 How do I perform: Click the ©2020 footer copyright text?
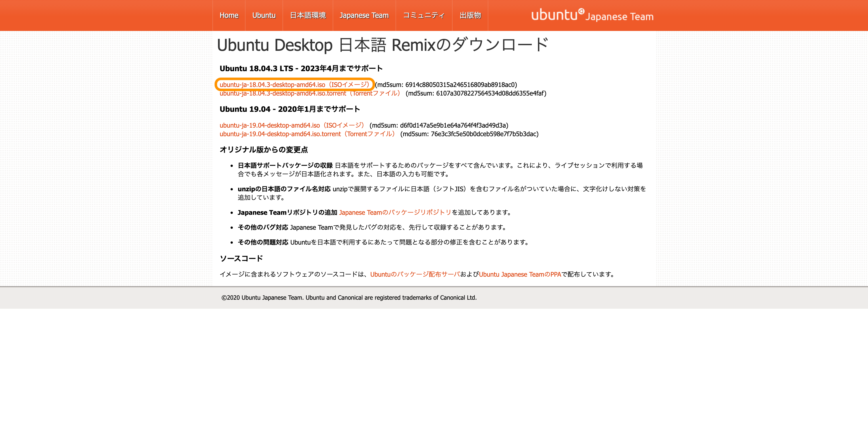pos(349,298)
